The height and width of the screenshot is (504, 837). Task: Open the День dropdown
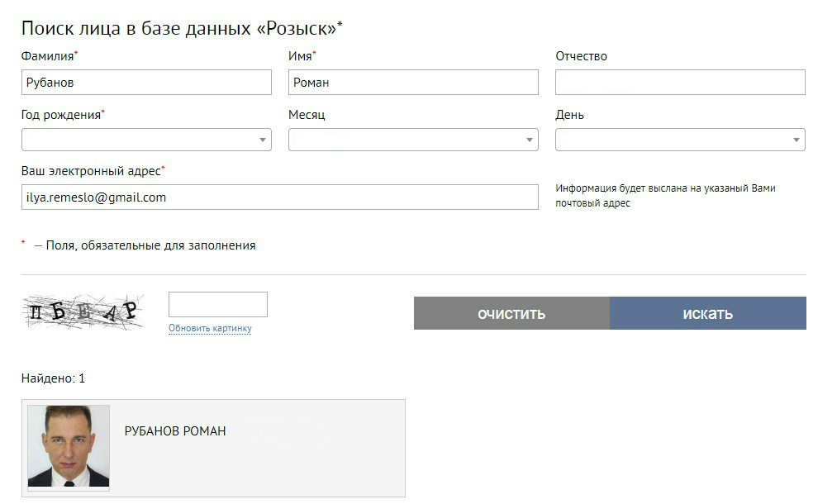(x=680, y=140)
